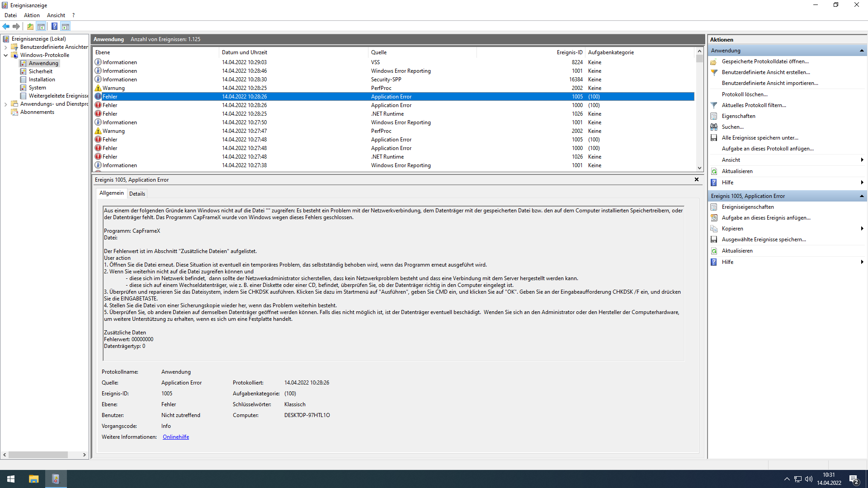The image size is (868, 488).
Task: Select PerfProc warning at 10:28:25
Action: (393, 88)
